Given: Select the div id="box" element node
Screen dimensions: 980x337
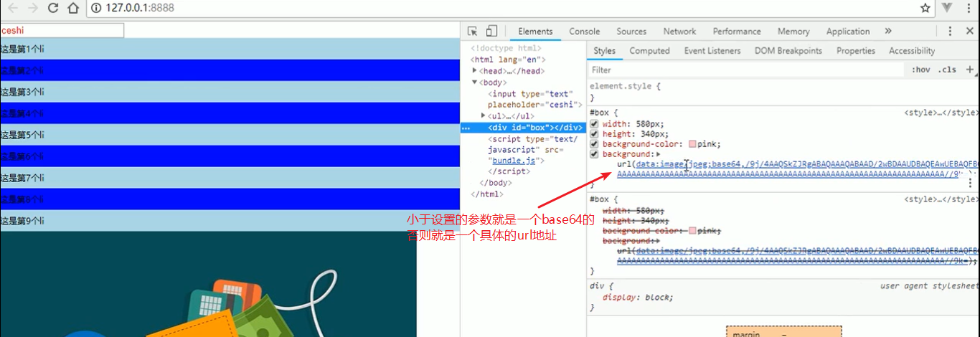Looking at the screenshot, I should pos(536,128).
